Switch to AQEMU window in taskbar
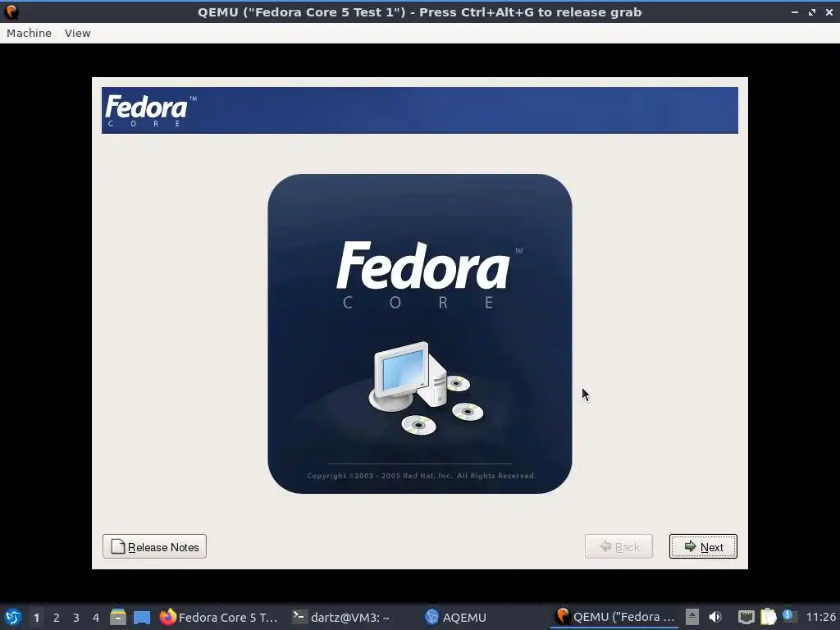The width and height of the screenshot is (840, 630). pyautogui.click(x=455, y=617)
